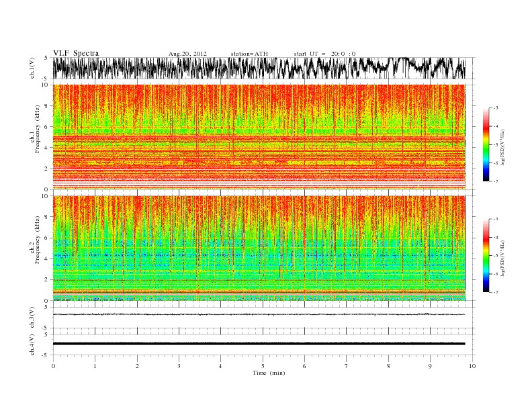Image resolution: width=532 pixels, height=411 pixels.
Task: Click the "-7" label on ch.1 color scale
Action: 496,181
